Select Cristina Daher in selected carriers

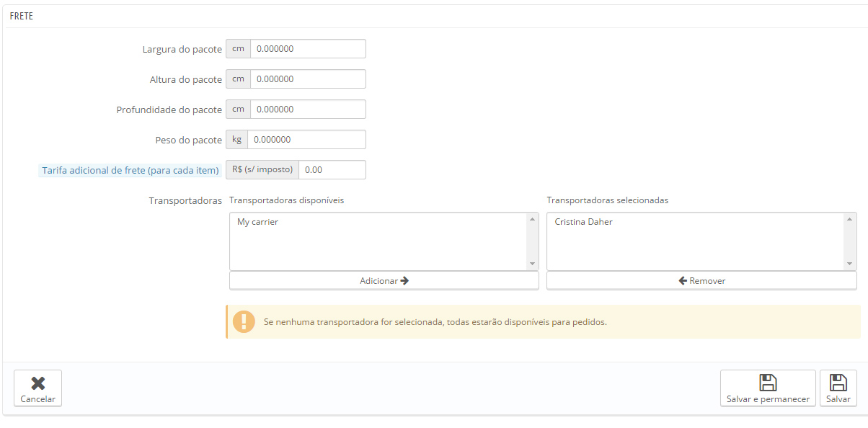click(583, 222)
